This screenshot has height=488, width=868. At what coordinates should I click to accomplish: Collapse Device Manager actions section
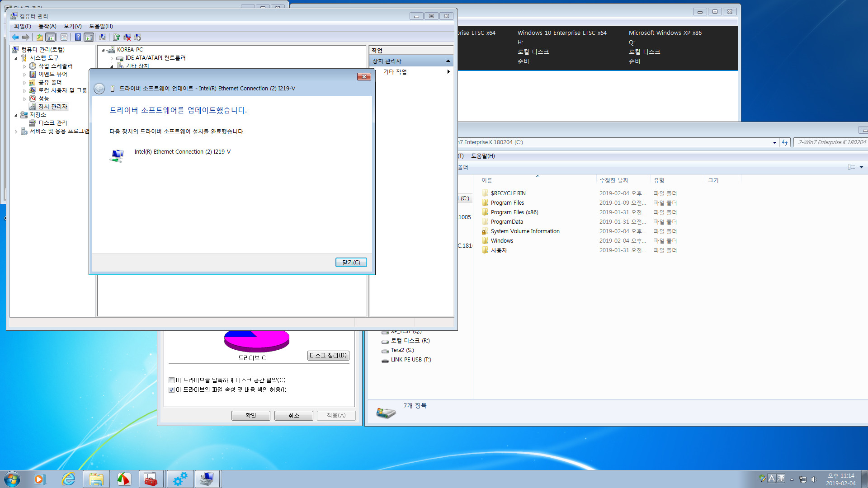click(x=448, y=61)
